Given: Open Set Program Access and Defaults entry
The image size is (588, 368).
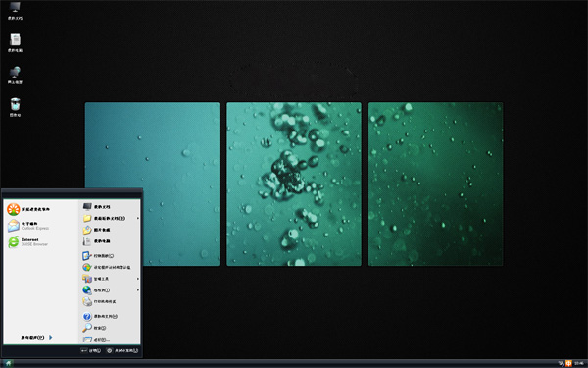Looking at the screenshot, I should 107,267.
